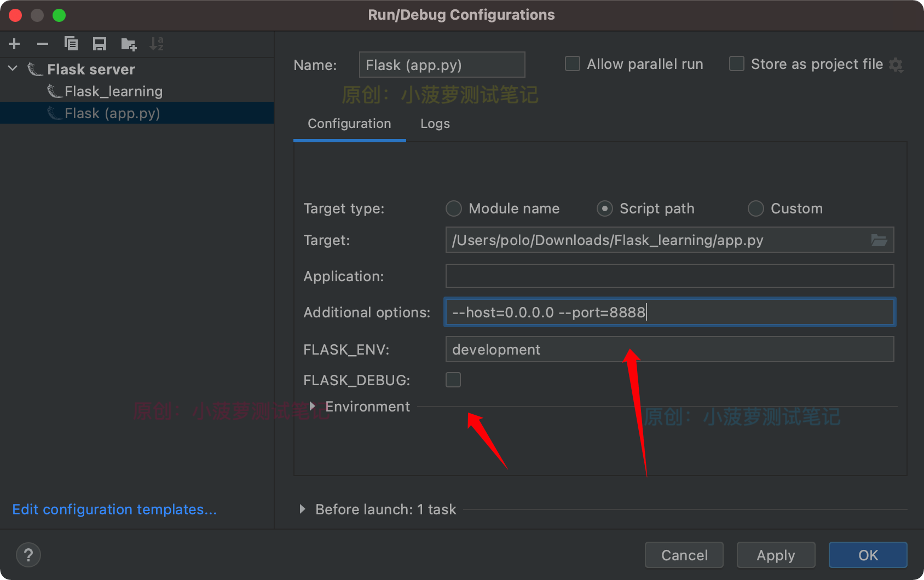Screen dimensions: 924x580
Task: Save the current configuration
Action: (x=100, y=44)
